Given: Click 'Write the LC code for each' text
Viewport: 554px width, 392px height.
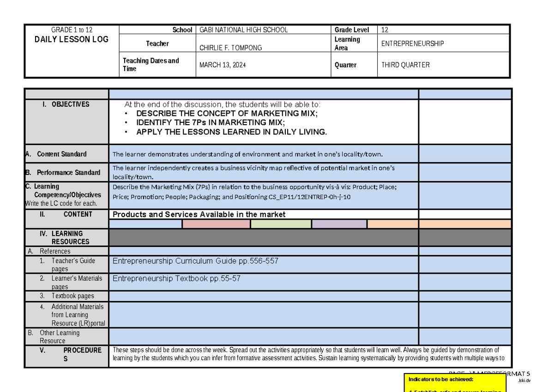Looking at the screenshot, I should 61,203.
